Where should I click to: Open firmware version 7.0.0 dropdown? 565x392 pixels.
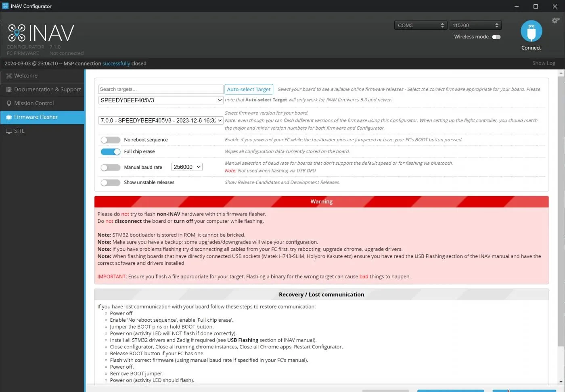pyautogui.click(x=161, y=120)
